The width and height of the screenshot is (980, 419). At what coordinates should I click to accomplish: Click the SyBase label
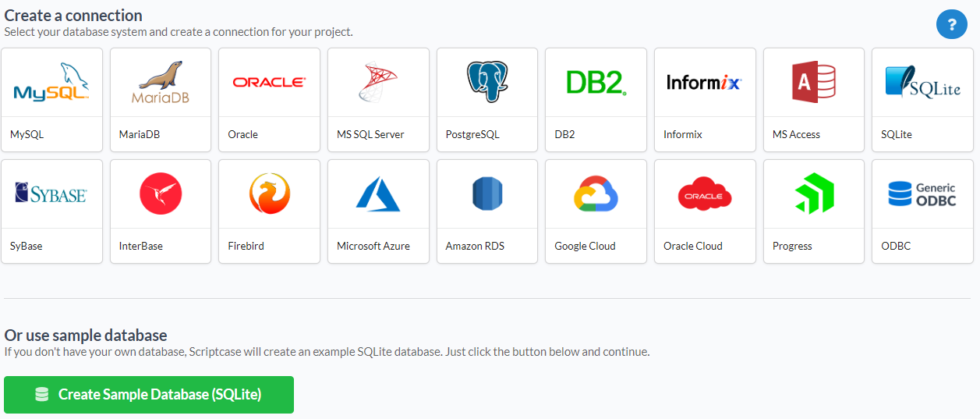27,246
